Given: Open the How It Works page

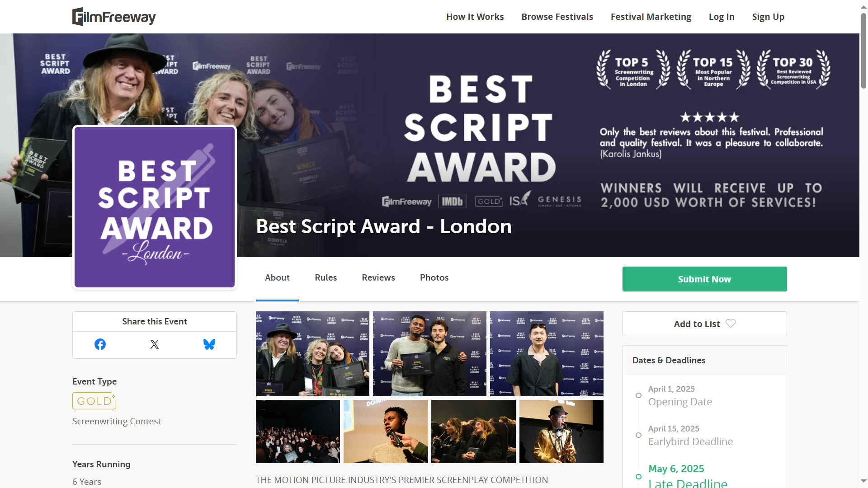Looking at the screenshot, I should click(x=475, y=17).
